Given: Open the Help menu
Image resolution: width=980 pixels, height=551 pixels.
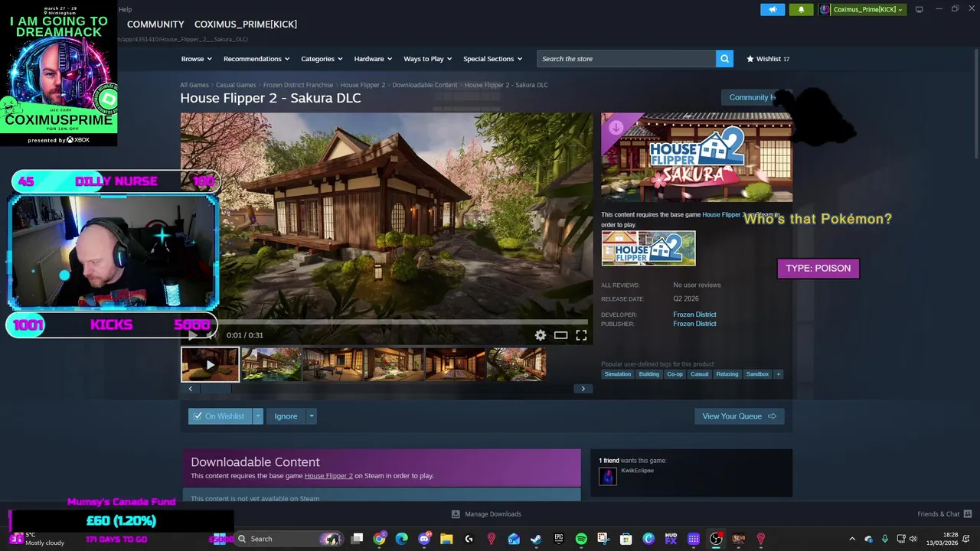Looking at the screenshot, I should (126, 9).
